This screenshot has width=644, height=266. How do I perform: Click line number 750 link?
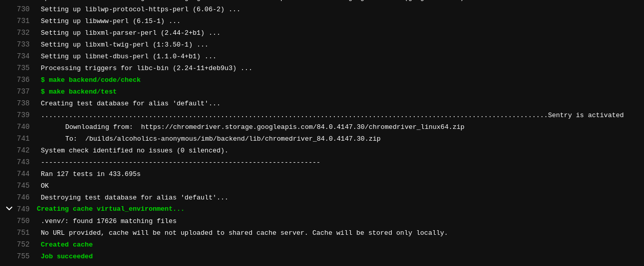23,221
